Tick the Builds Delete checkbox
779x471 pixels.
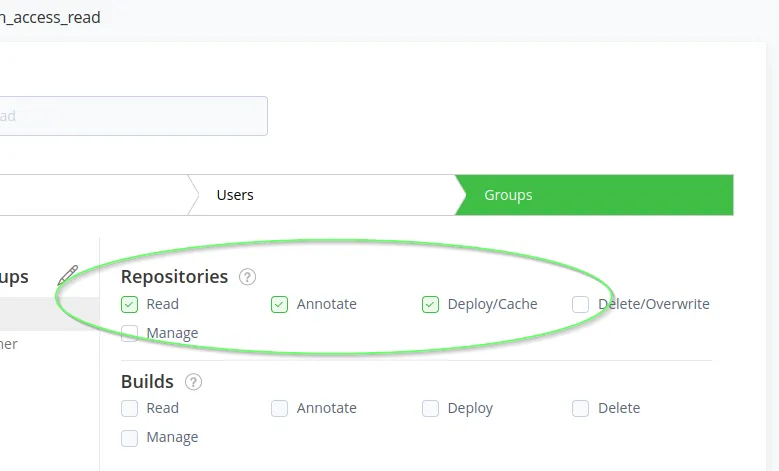(x=580, y=408)
